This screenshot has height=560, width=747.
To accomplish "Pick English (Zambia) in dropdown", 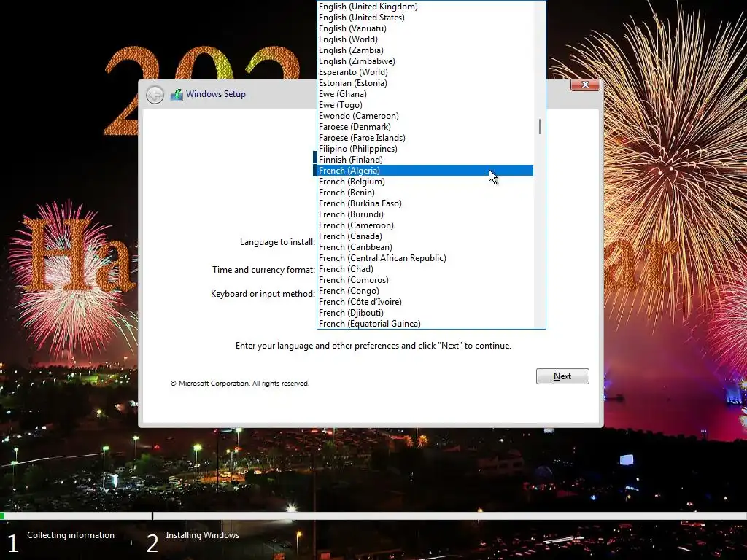I will pos(425,50).
